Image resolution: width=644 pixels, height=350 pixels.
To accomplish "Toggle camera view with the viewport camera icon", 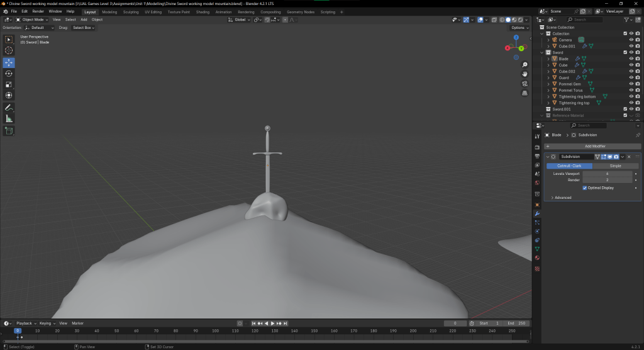I will pyautogui.click(x=525, y=84).
